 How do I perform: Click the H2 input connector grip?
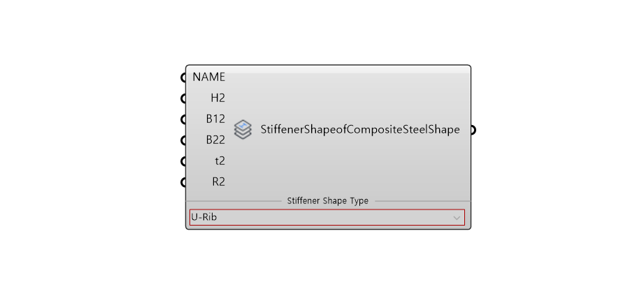click(x=183, y=98)
